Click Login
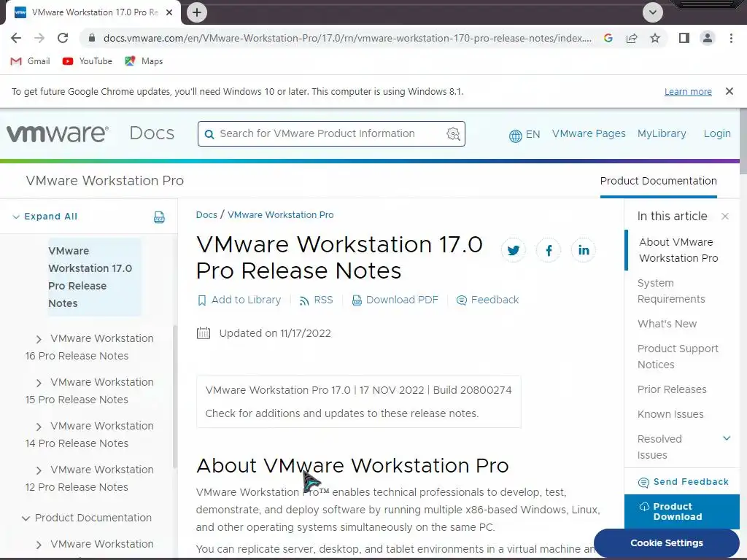Viewport: 747px width, 560px height. (717, 134)
